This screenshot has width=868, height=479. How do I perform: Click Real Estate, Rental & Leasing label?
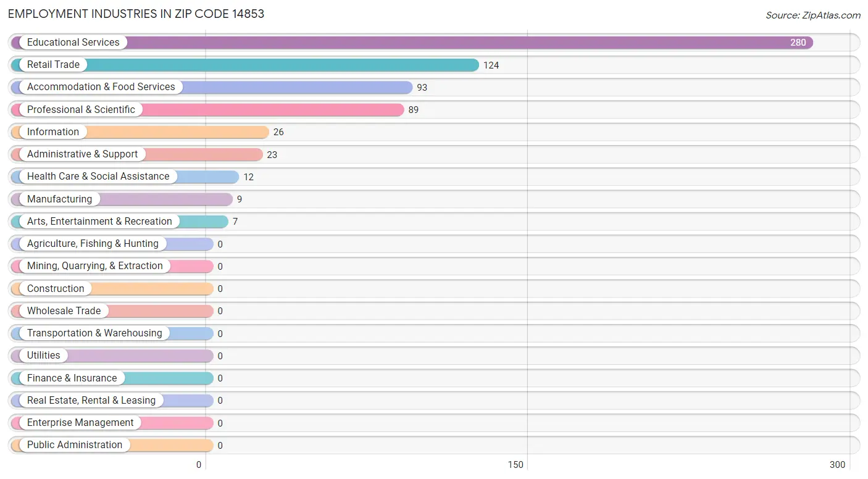[x=91, y=400]
